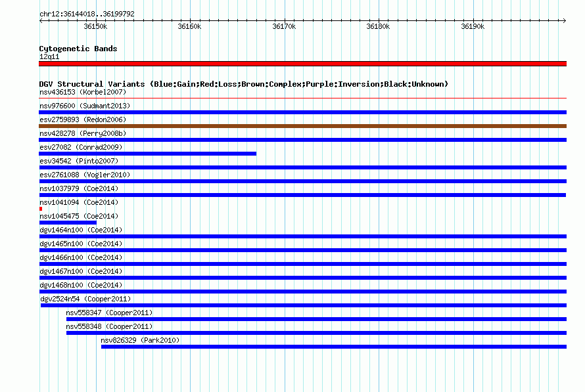Image resolution: width=585 pixels, height=392 pixels.
Task: Click the blue dgv1467n100 gain bar
Action: 302,278
